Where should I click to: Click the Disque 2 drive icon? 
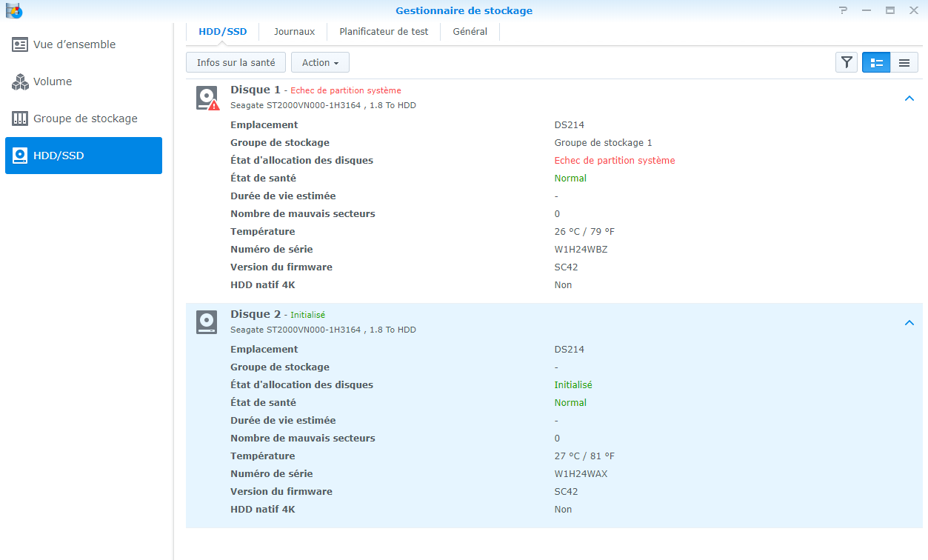(x=207, y=322)
